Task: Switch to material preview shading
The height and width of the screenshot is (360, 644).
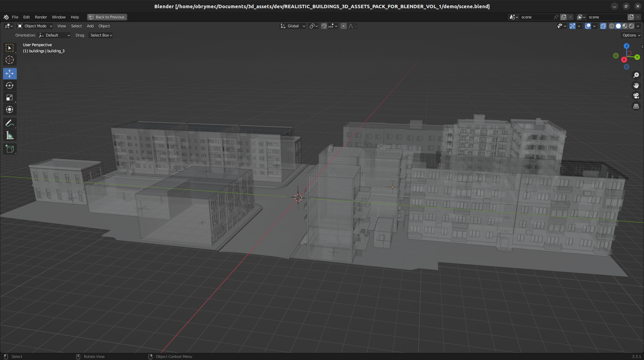Action: coord(625,26)
